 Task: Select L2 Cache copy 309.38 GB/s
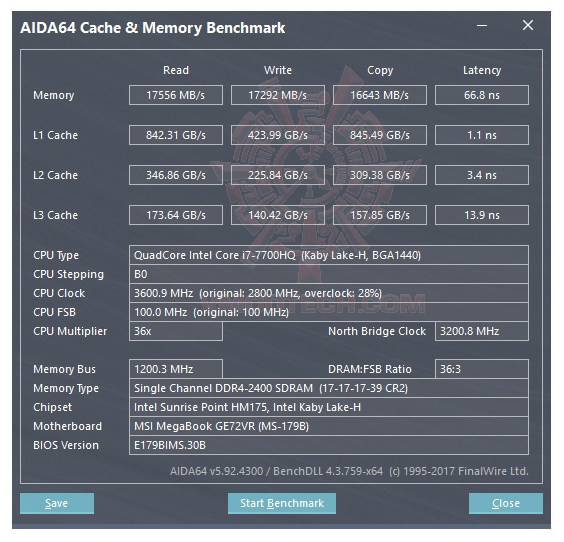[380, 175]
